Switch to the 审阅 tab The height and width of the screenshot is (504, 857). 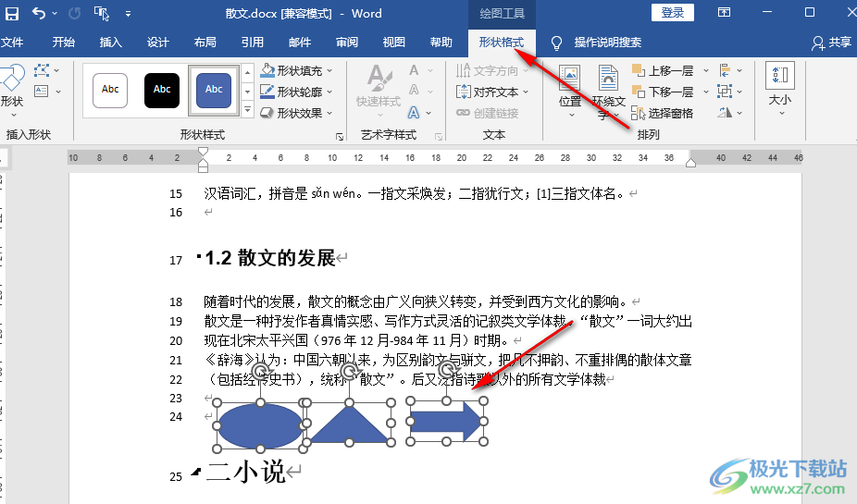tap(346, 42)
